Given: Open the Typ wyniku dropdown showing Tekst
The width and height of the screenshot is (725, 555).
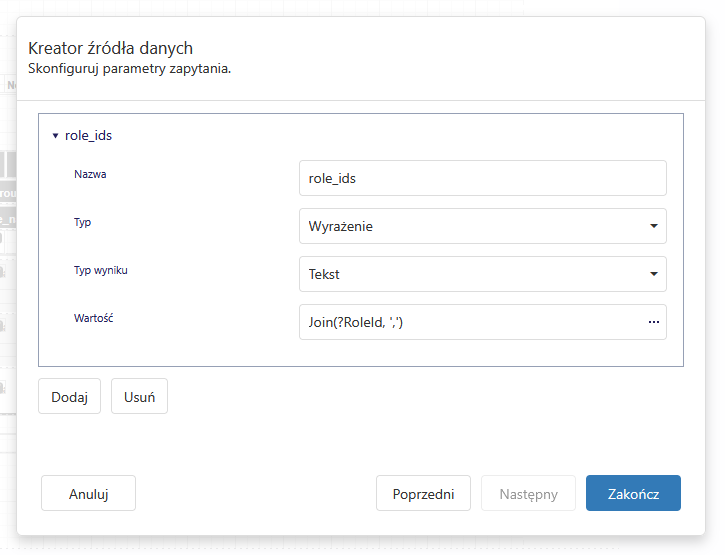Looking at the screenshot, I should [470, 274].
